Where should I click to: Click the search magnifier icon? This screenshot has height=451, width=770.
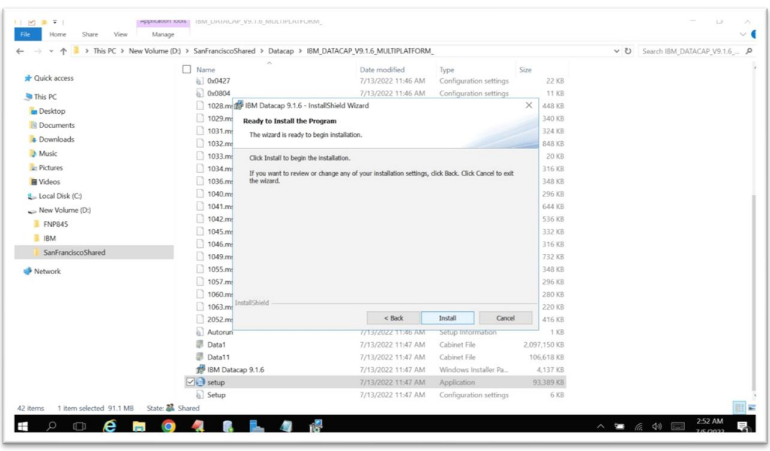coord(749,51)
